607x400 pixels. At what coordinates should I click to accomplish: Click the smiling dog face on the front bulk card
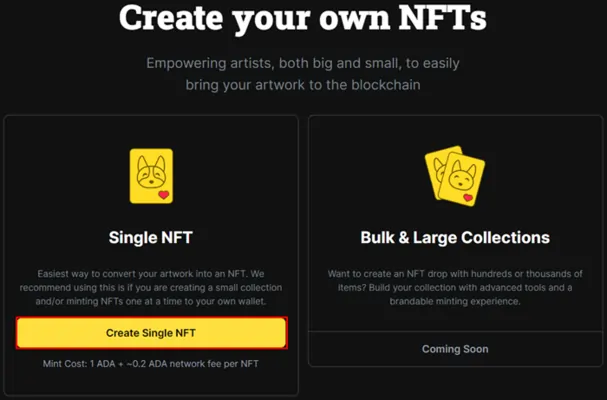point(462,175)
